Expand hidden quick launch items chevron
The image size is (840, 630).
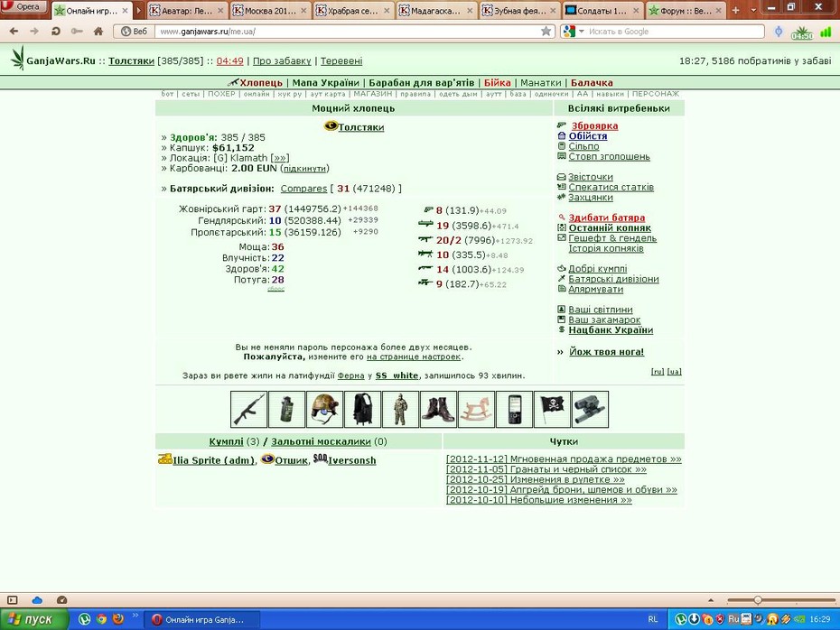[135, 615]
